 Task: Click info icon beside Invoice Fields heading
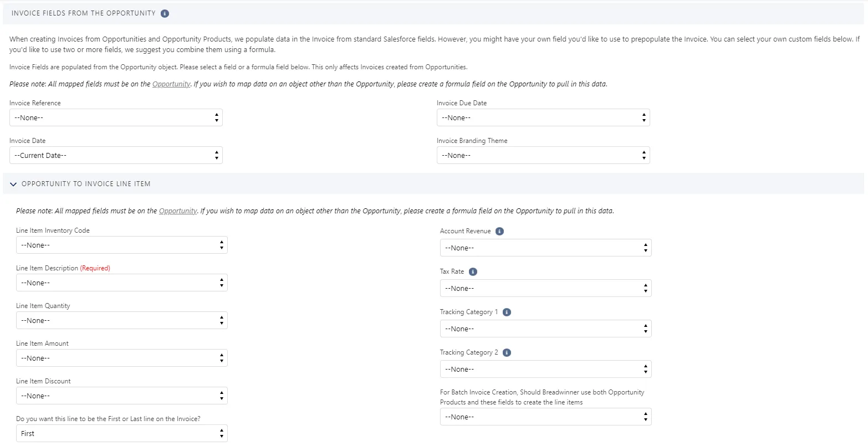click(165, 13)
